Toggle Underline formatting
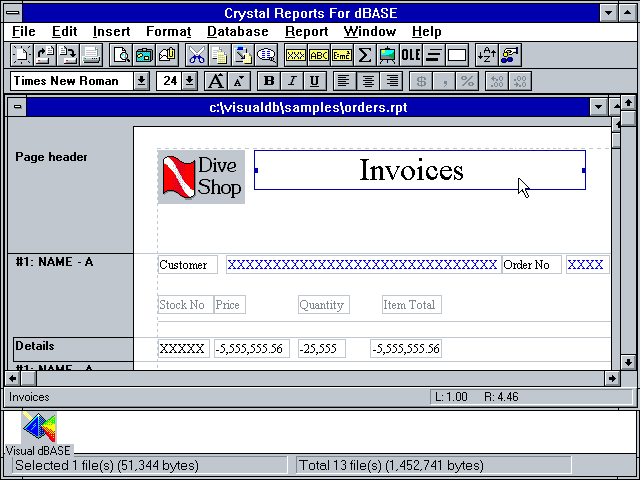Image resolution: width=640 pixels, height=480 pixels. point(315,81)
